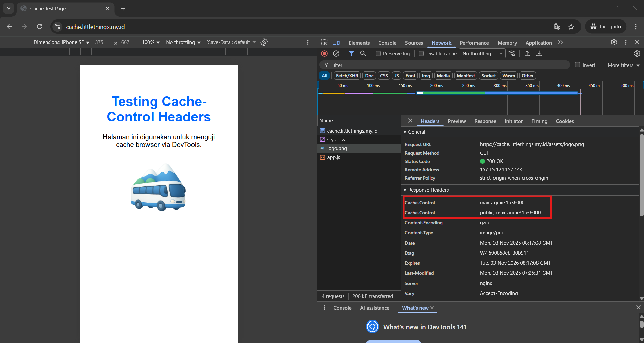
Task: Click the address bar URL
Action: pyautogui.click(x=95, y=27)
